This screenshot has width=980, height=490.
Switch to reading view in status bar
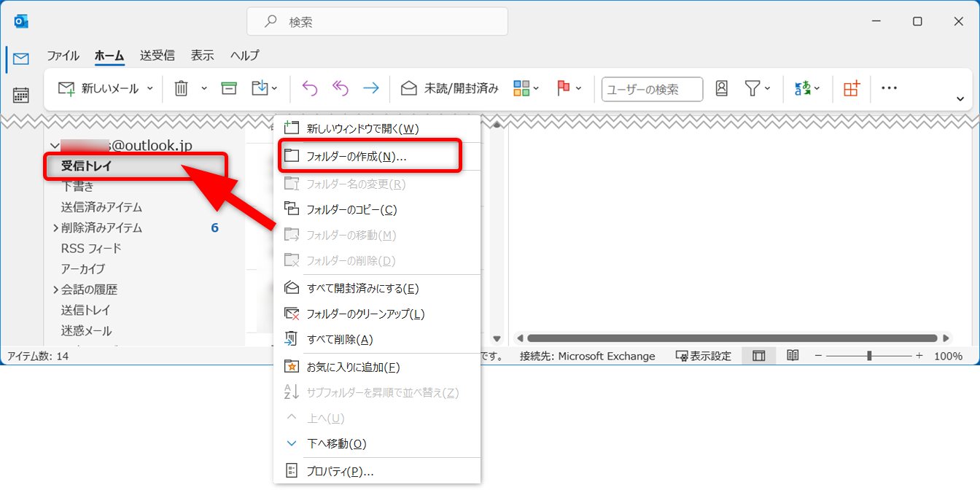point(793,356)
